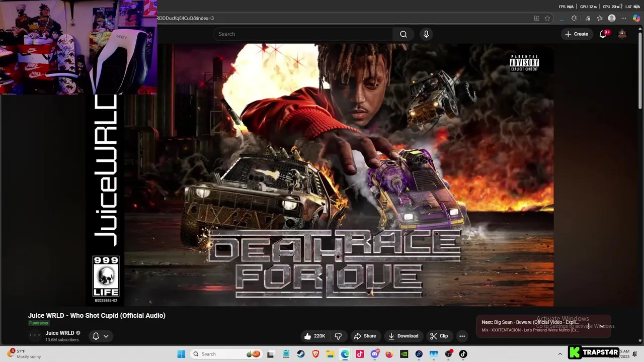Switch to Microsoft Edge on taskbar

pos(345,354)
